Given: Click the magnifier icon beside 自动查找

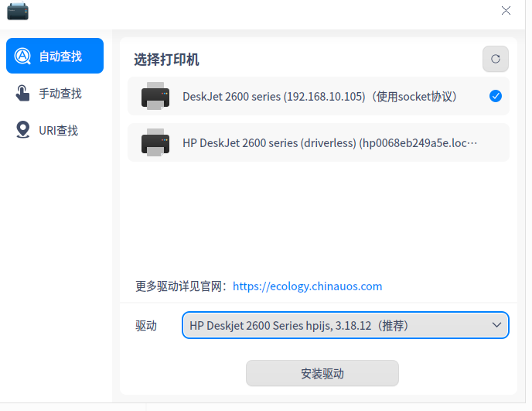Looking at the screenshot, I should (22, 56).
